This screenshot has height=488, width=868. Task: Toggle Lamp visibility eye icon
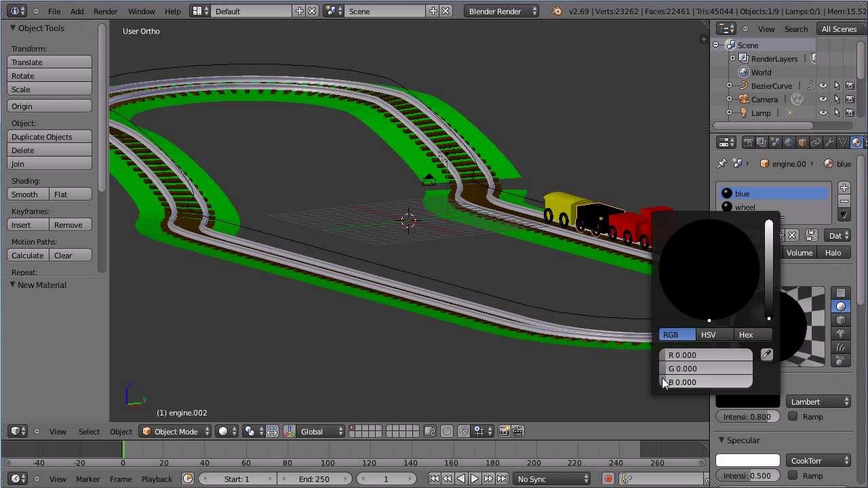823,113
